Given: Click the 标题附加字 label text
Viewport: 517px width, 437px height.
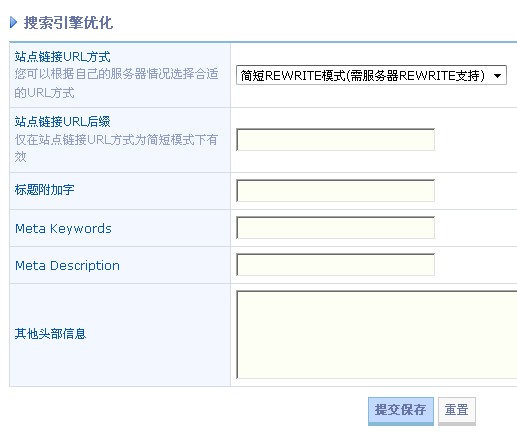Looking at the screenshot, I should (x=44, y=190).
